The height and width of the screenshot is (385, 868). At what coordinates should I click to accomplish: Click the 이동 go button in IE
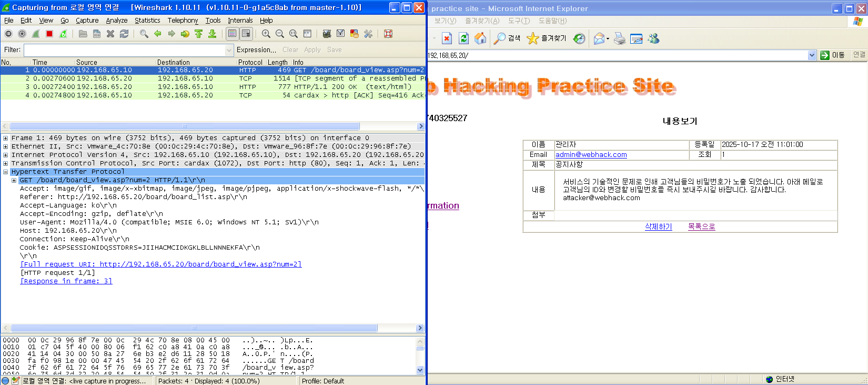tap(833, 55)
